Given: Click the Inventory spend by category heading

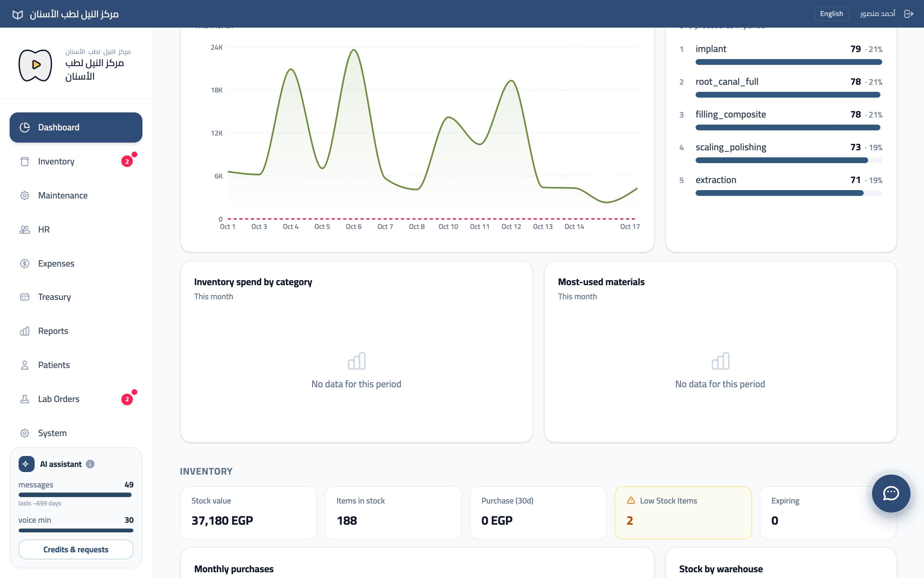Looking at the screenshot, I should coord(253,282).
